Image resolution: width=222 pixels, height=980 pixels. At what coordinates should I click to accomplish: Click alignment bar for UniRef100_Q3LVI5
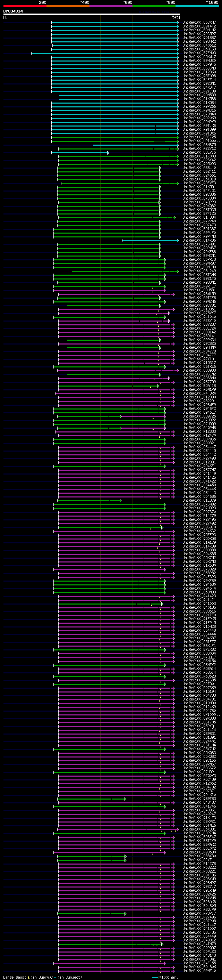coord(80,153)
